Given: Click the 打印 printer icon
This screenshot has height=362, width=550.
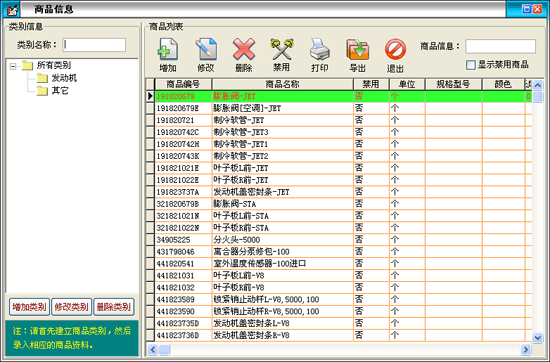Looking at the screenshot, I should (x=320, y=49).
